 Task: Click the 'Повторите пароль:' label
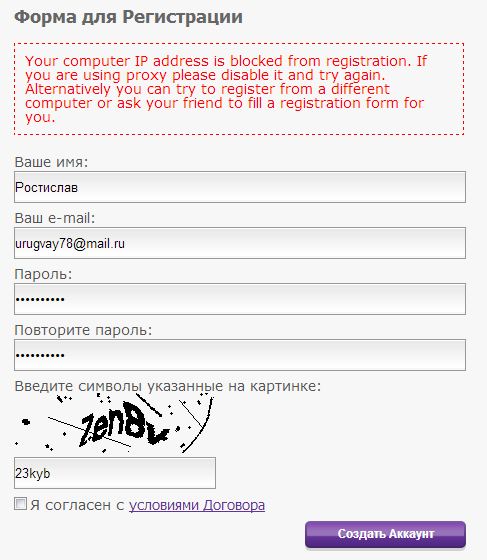coord(83,330)
